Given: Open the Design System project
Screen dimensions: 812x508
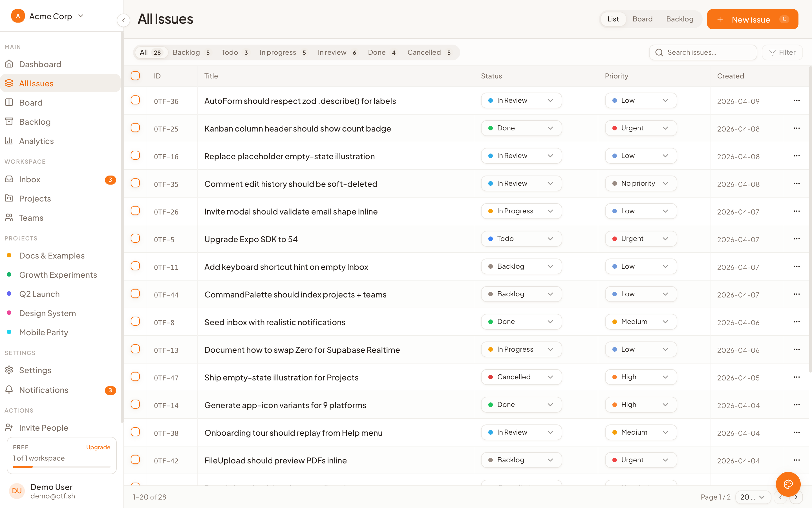Looking at the screenshot, I should 60,313.
